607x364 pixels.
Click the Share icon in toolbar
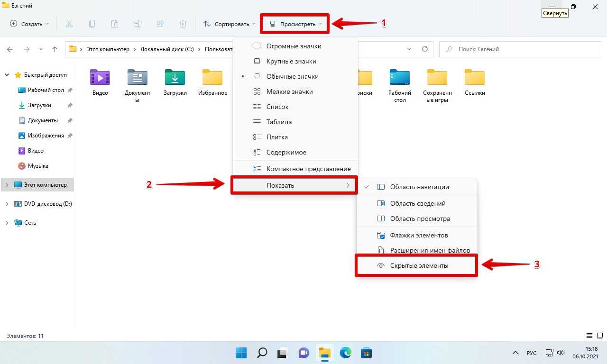coord(160,24)
